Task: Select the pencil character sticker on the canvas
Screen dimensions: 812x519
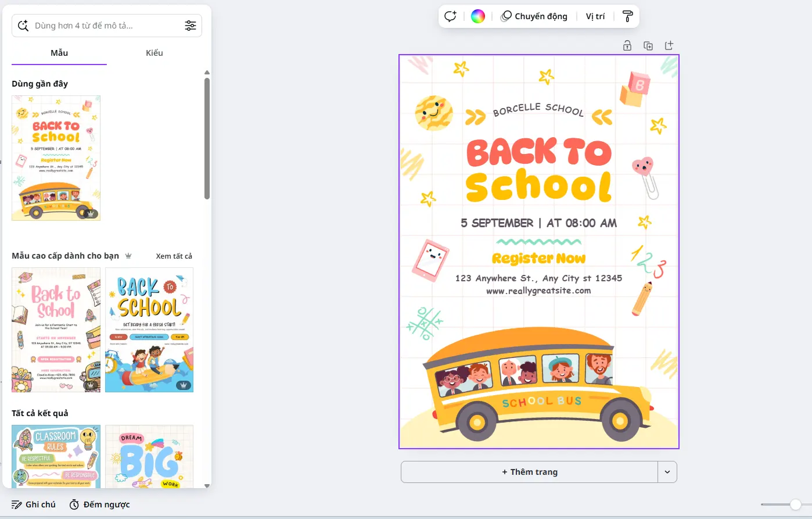Action: point(642,298)
